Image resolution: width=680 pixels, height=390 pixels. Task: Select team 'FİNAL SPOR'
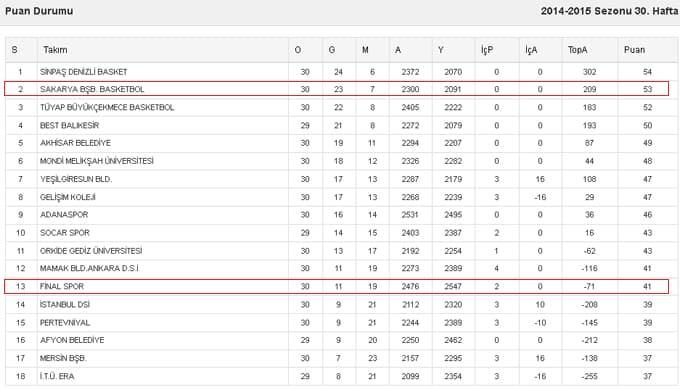coord(62,286)
